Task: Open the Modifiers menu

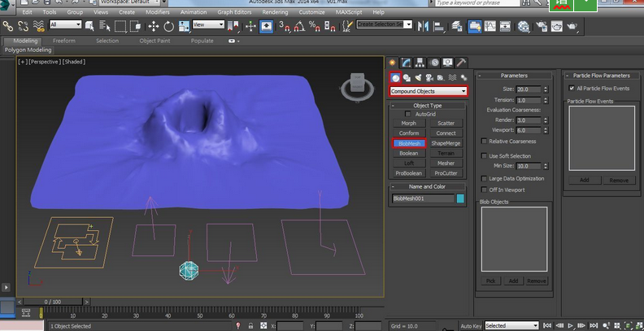Action: (x=156, y=13)
